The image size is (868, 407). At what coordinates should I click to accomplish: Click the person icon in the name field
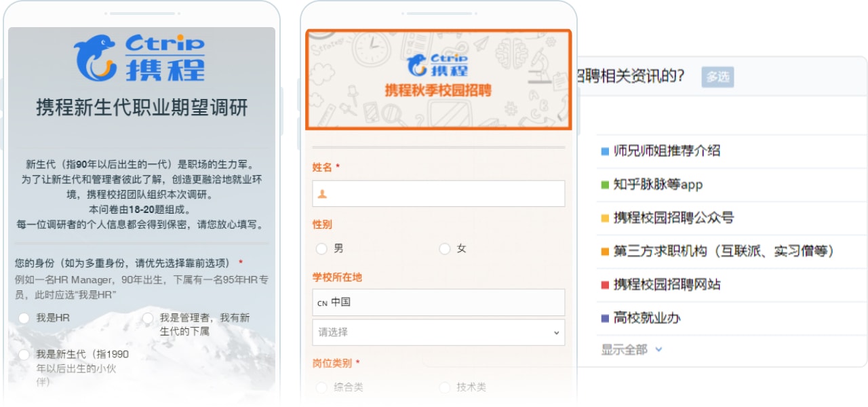click(322, 194)
